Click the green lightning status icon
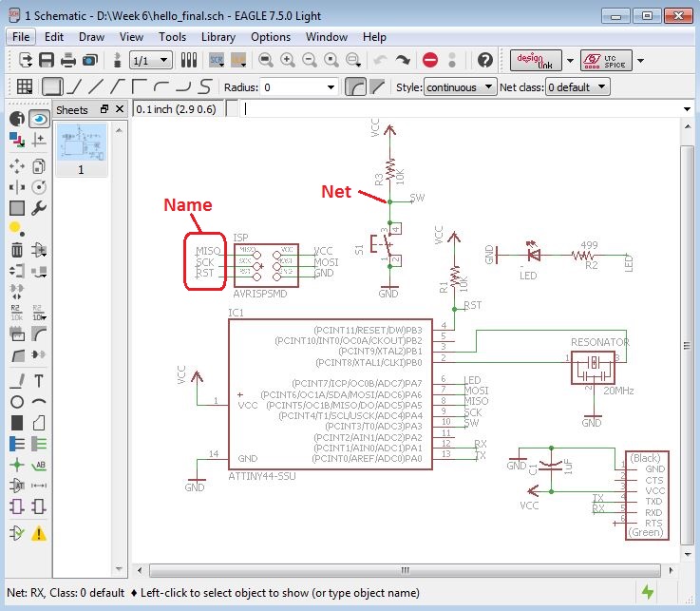Screen dimensions: 700x611 pos(648,592)
